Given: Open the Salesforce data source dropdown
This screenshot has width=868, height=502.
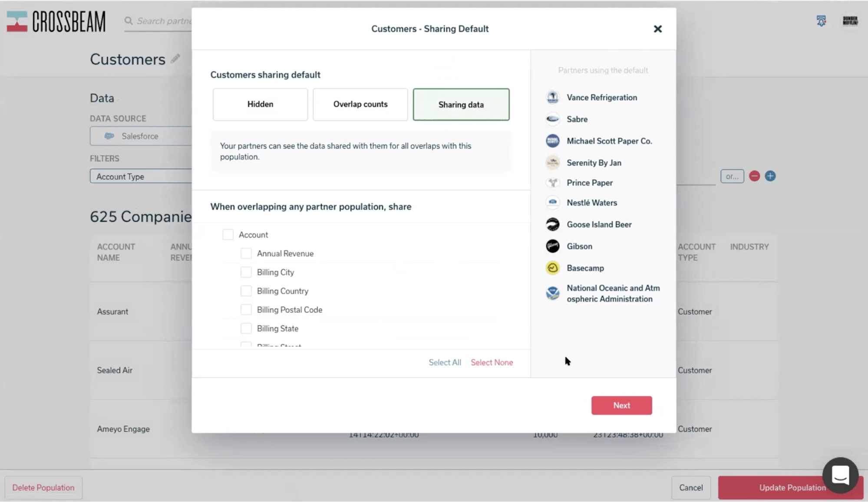Looking at the screenshot, I should click(141, 136).
